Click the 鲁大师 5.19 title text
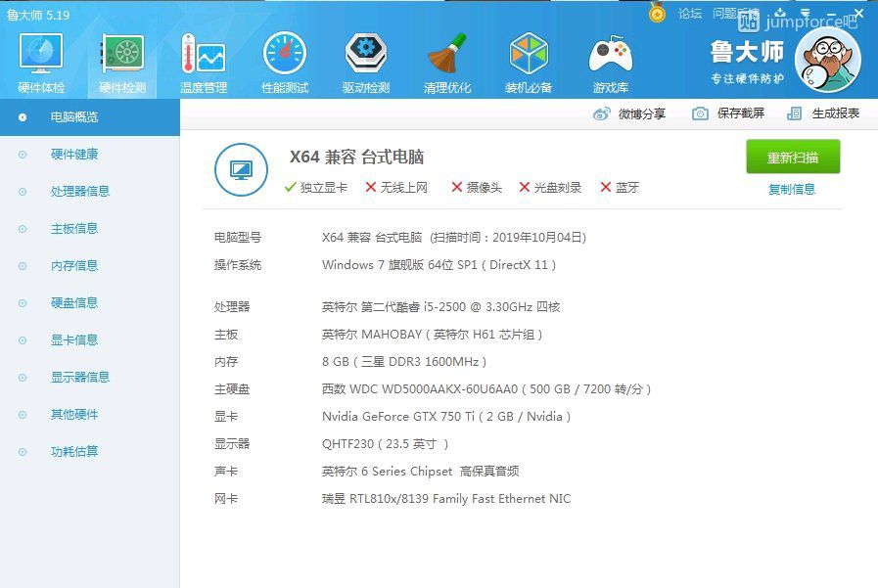The image size is (878, 588). (x=38, y=15)
